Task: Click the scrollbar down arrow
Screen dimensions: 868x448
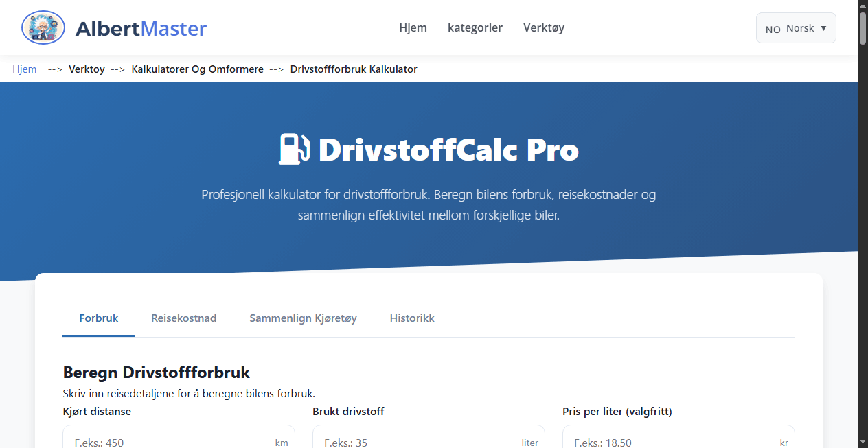Action: pos(862,443)
